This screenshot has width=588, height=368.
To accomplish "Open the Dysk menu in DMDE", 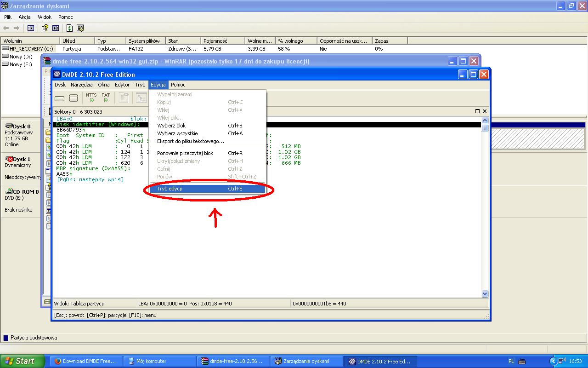I will (60, 85).
